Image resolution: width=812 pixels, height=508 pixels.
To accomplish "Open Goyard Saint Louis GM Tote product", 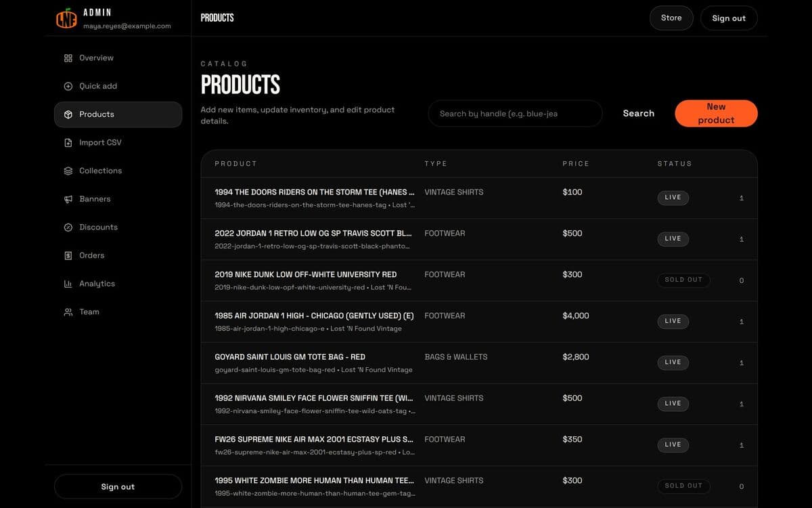I will click(x=290, y=357).
